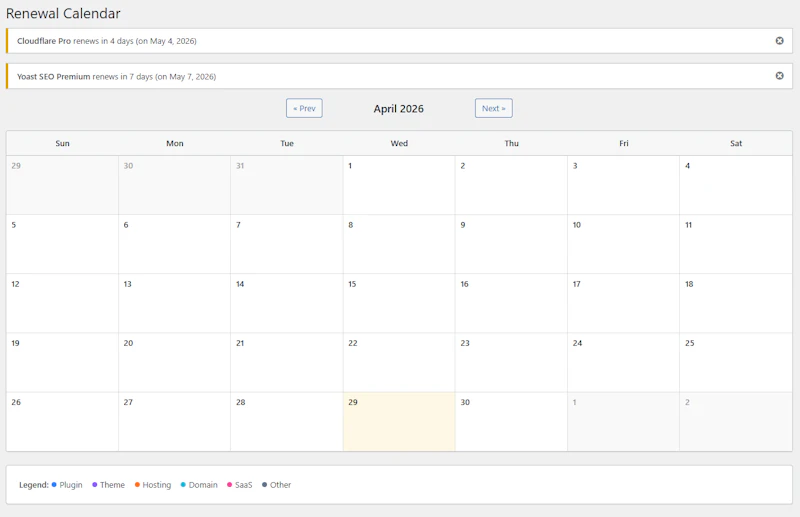Screen dimensions: 800x517
Task: Click the 'Mon' column header
Action: click(174, 143)
